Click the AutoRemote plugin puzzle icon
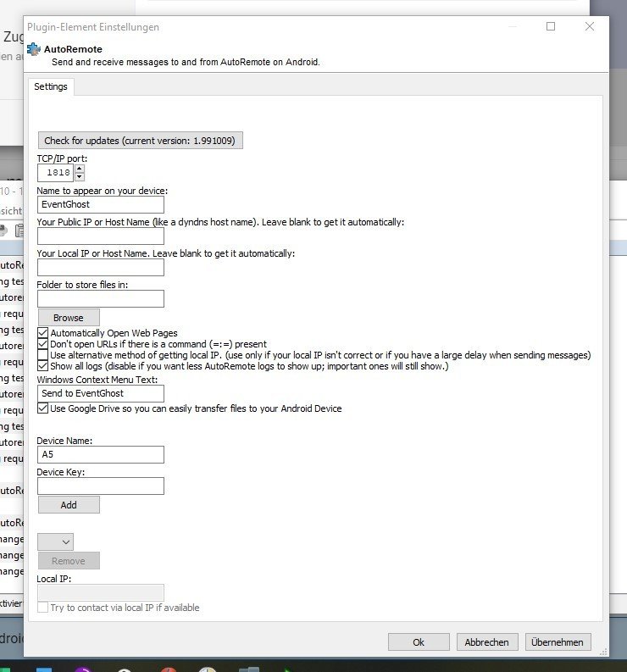The height and width of the screenshot is (672, 627). tap(34, 49)
